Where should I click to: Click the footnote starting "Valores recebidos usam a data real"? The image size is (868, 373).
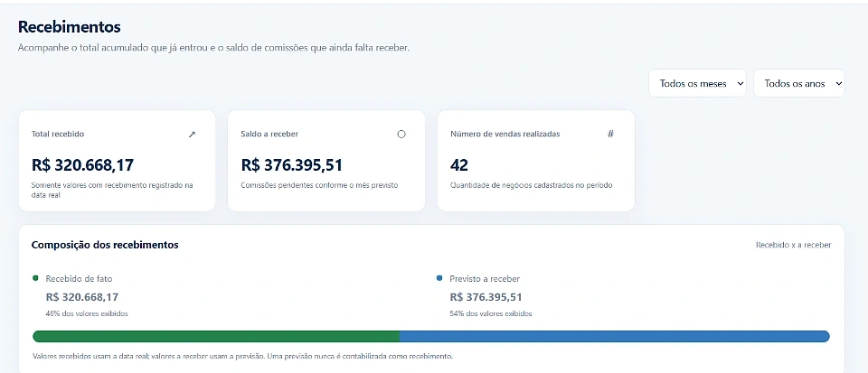point(243,357)
